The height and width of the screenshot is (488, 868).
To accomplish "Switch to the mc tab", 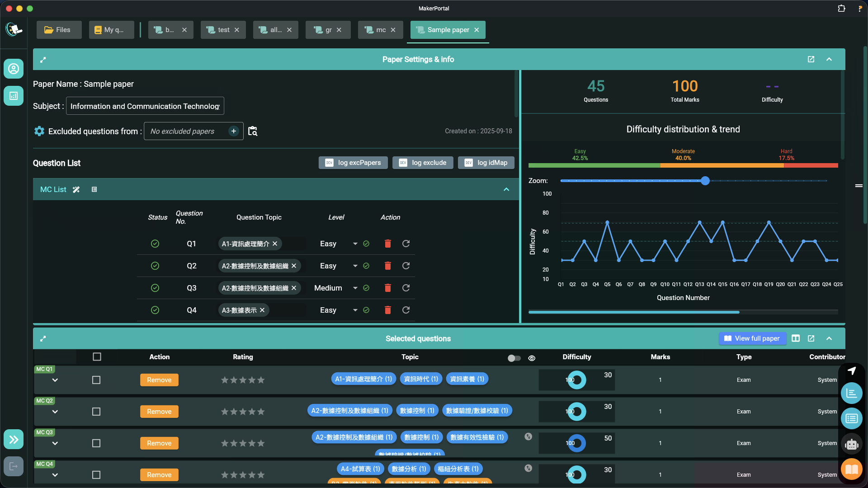I will pyautogui.click(x=381, y=30).
